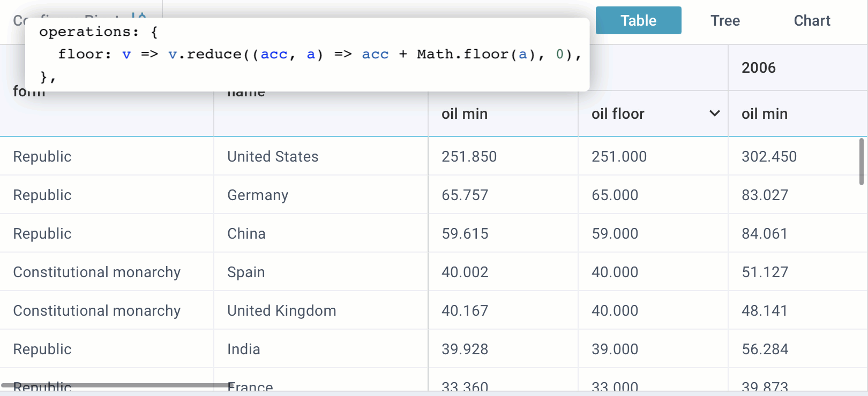Click the Germany row name cell
868x396 pixels.
click(258, 195)
